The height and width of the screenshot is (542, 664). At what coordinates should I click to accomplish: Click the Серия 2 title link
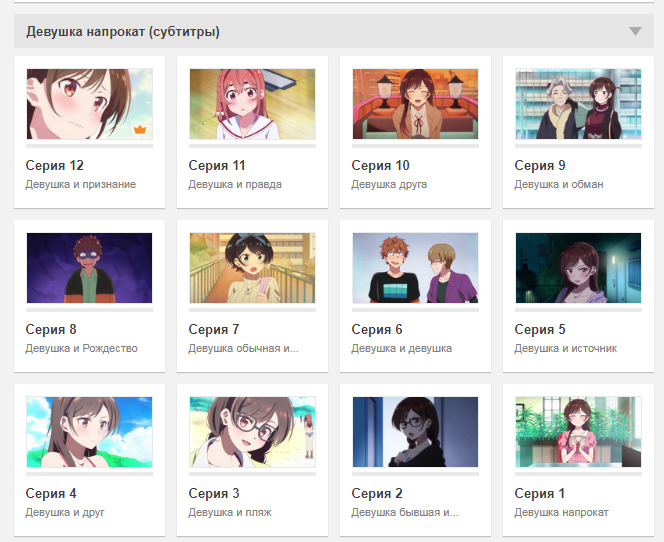click(377, 493)
